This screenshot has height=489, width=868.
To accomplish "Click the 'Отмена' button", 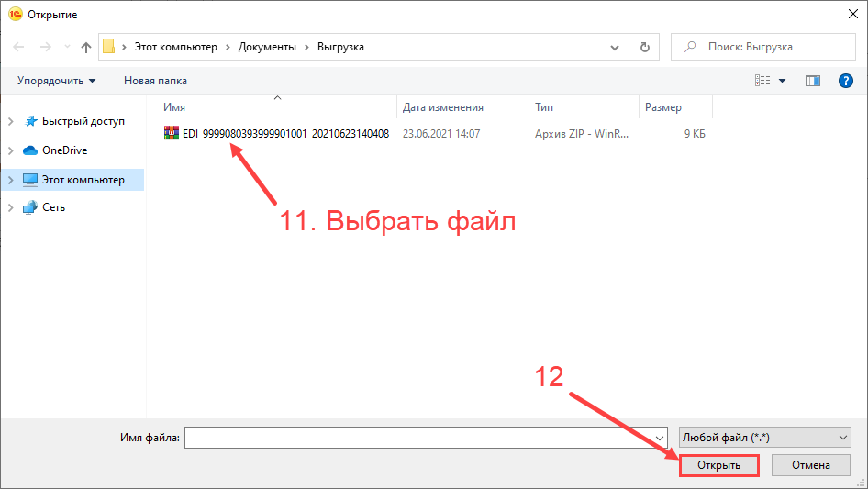I will click(x=810, y=465).
